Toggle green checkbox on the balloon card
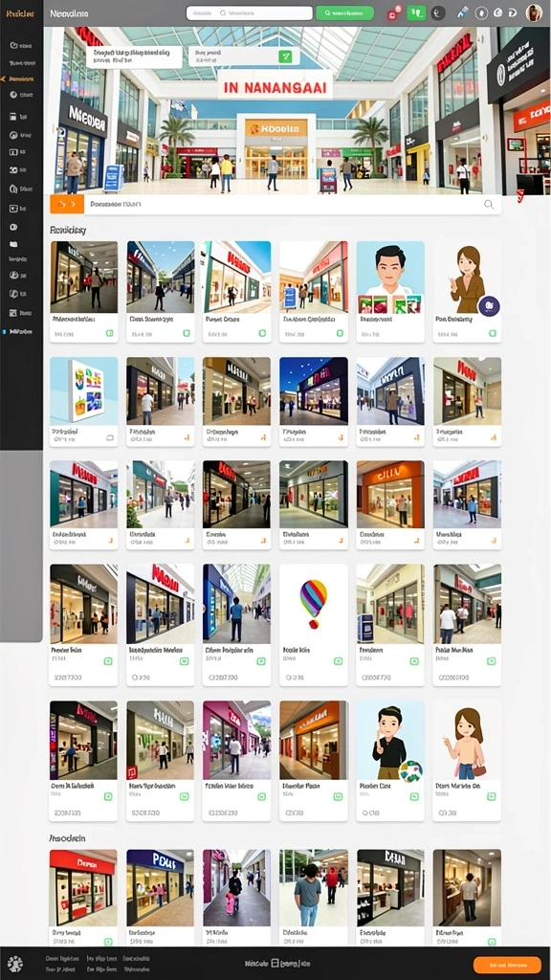This screenshot has height=980, width=551. (x=338, y=660)
